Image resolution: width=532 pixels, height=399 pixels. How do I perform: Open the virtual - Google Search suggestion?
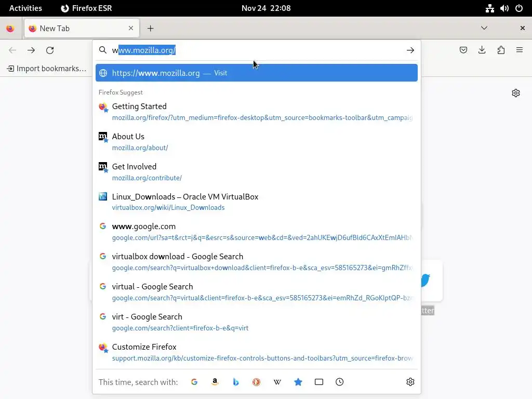coord(257,292)
